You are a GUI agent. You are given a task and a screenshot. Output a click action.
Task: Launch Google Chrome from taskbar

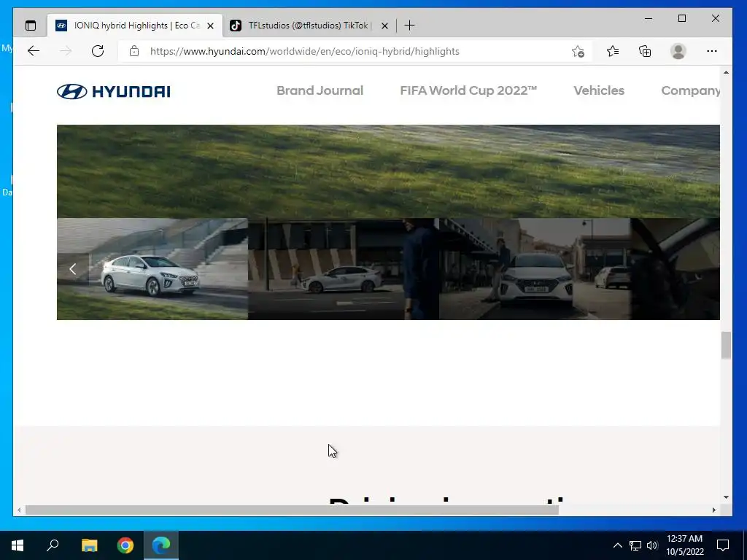(x=125, y=545)
